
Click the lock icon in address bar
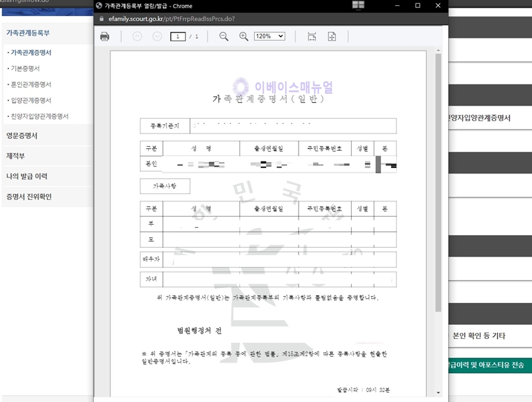(x=101, y=19)
